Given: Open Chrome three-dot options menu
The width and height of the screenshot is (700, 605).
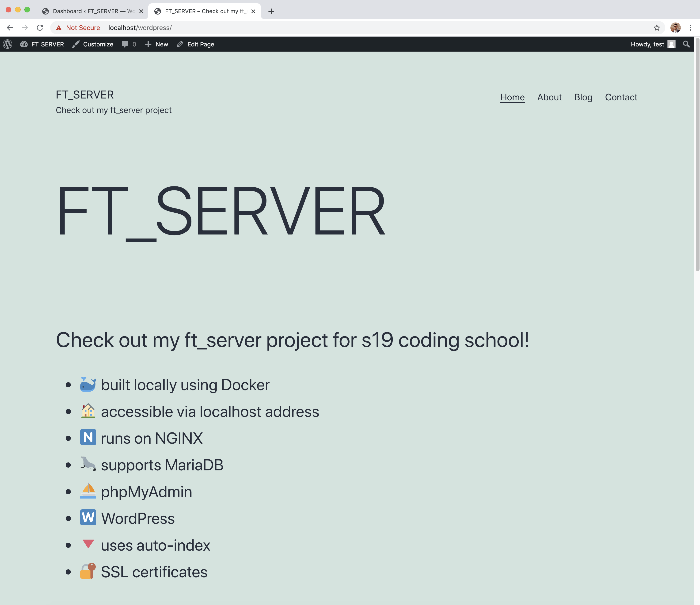Looking at the screenshot, I should click(x=691, y=28).
